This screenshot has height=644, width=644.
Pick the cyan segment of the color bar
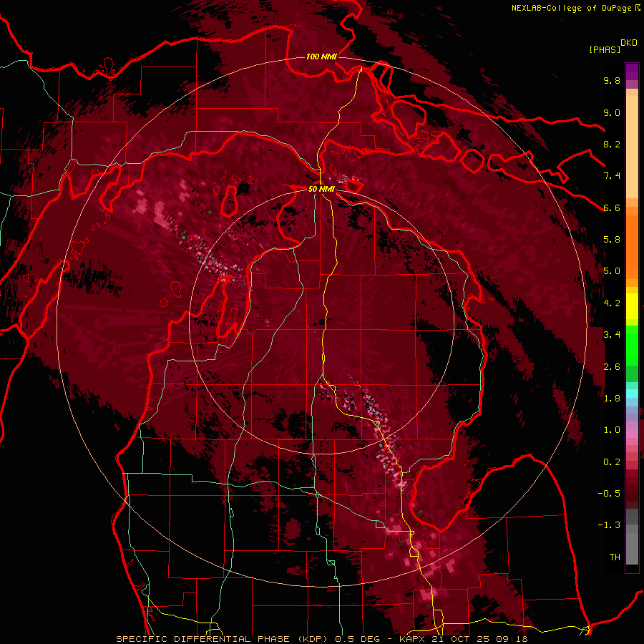(632, 394)
